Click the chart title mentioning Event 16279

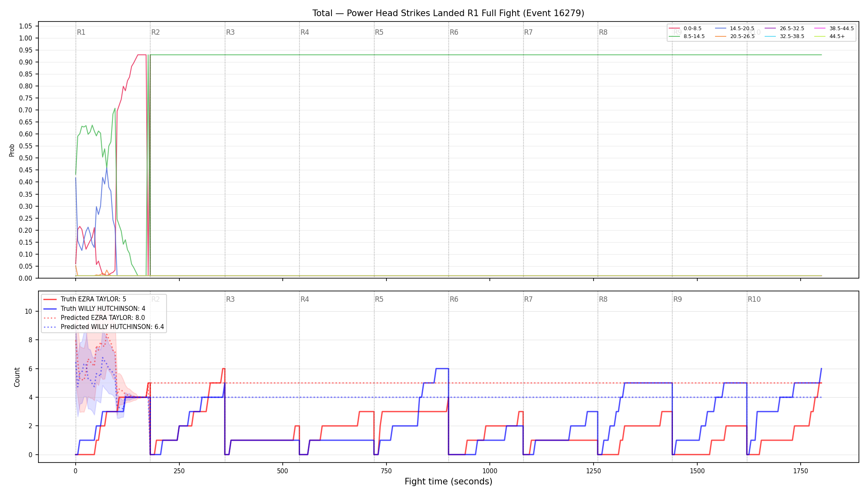coord(448,13)
